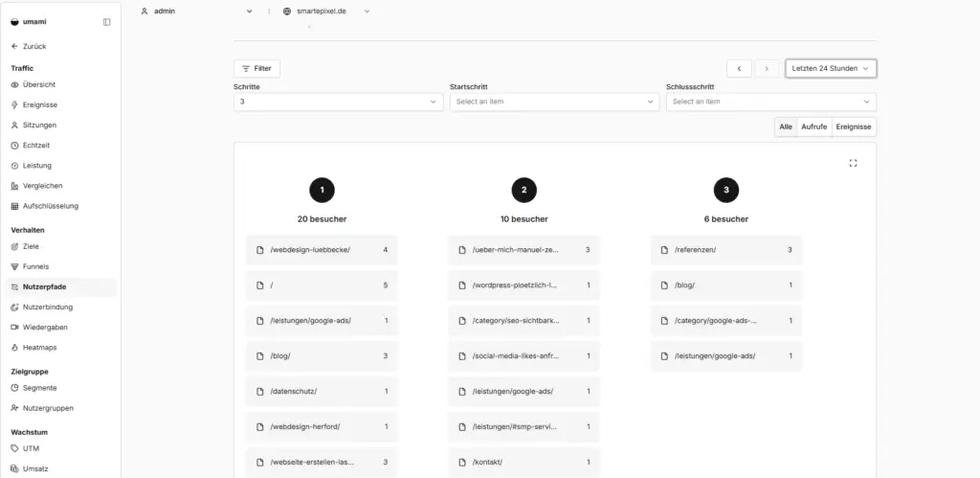The image size is (980, 478).
Task: Select the /webdesign-luebbecke/ path in step 1
Action: [322, 250]
